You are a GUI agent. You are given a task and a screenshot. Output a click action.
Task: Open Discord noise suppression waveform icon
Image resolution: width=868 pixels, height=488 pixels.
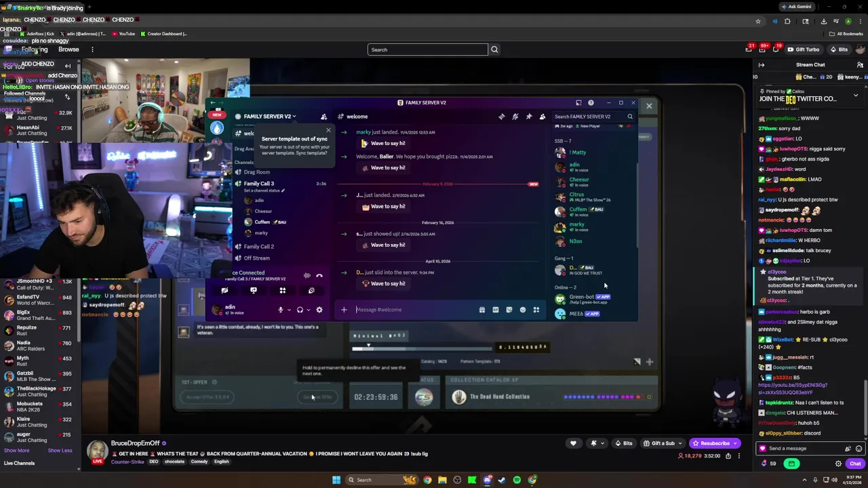pyautogui.click(x=307, y=275)
